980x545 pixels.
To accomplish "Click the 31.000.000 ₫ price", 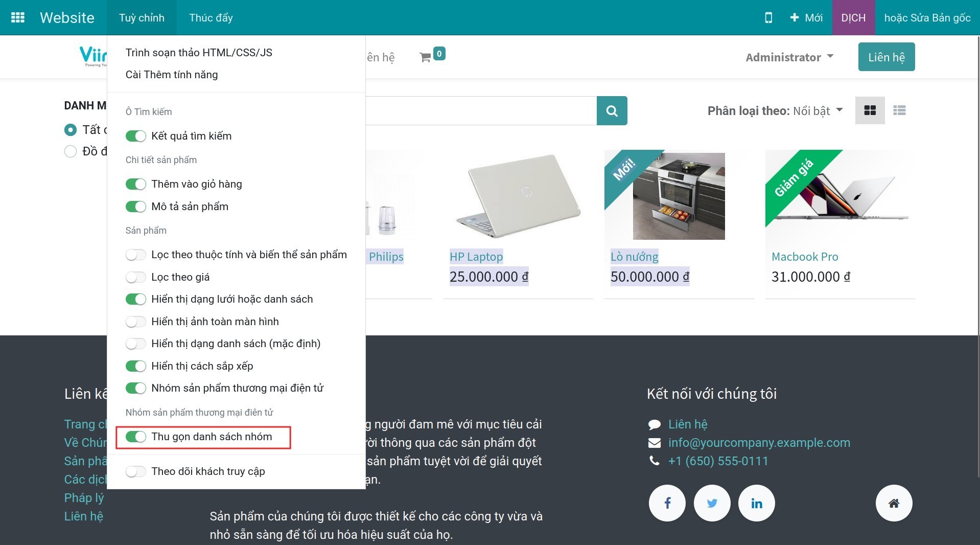I will point(811,277).
